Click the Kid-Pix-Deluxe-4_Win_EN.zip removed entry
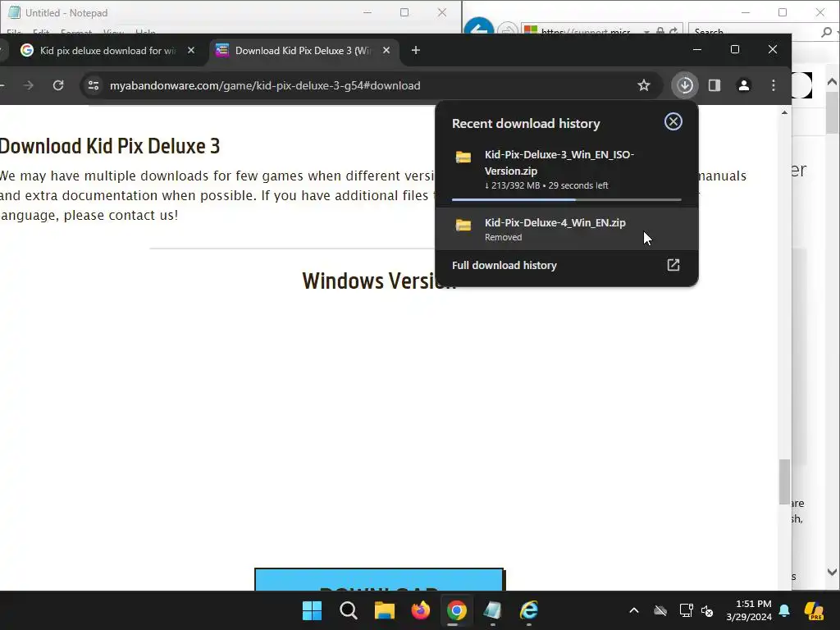This screenshot has height=630, width=840. pyautogui.click(x=567, y=229)
